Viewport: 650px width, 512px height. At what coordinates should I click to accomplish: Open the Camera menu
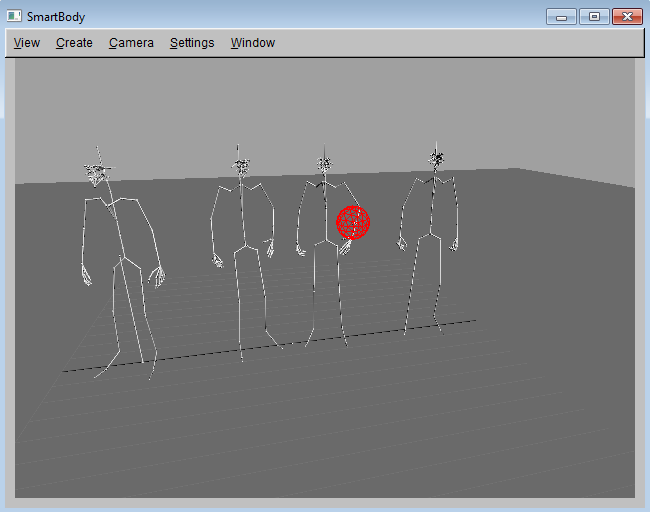tap(131, 43)
